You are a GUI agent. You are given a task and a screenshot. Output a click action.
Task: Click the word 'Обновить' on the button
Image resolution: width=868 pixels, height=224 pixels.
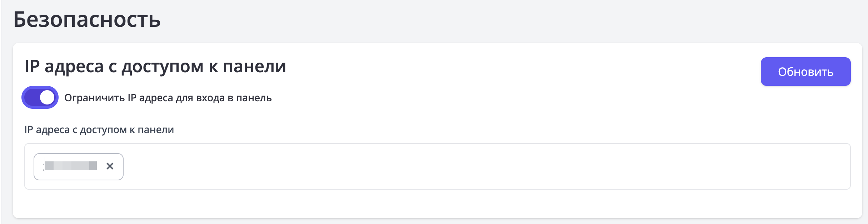point(805,72)
